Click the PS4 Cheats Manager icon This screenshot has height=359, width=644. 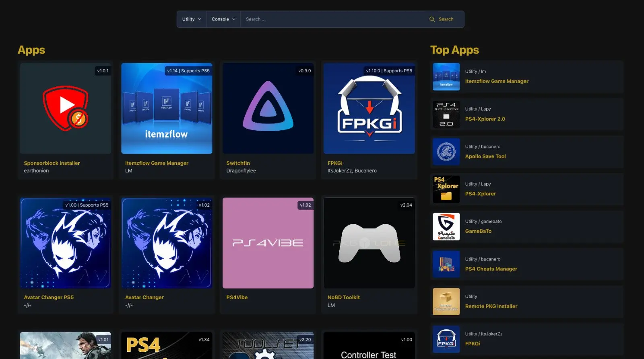click(446, 265)
